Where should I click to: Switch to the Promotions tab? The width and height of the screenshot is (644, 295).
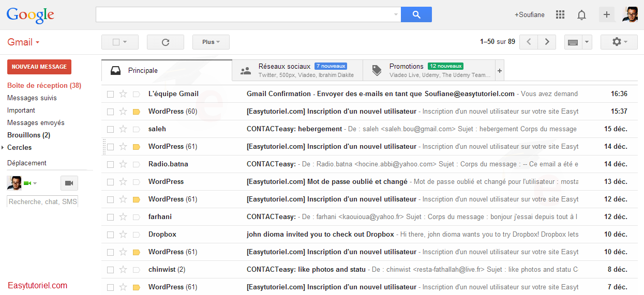coord(429,71)
